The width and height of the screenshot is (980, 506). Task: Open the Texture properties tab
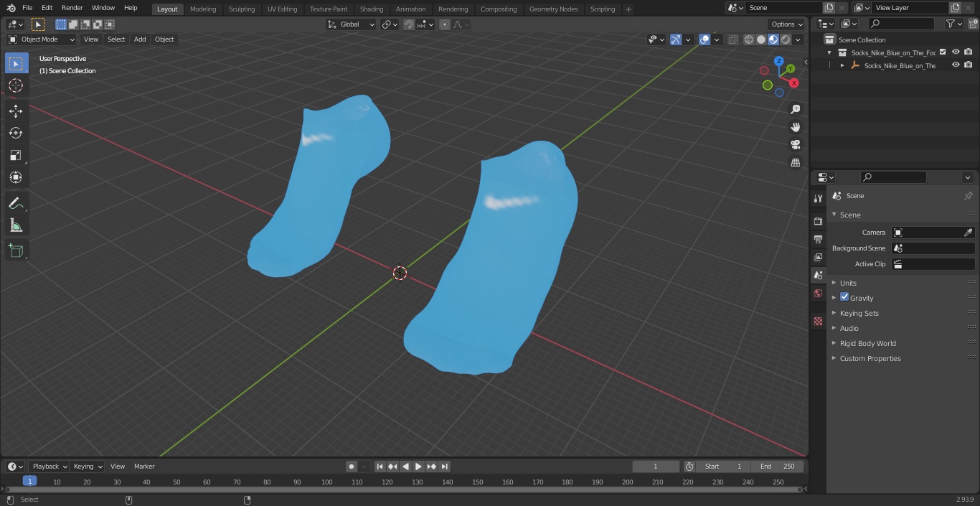click(x=818, y=322)
